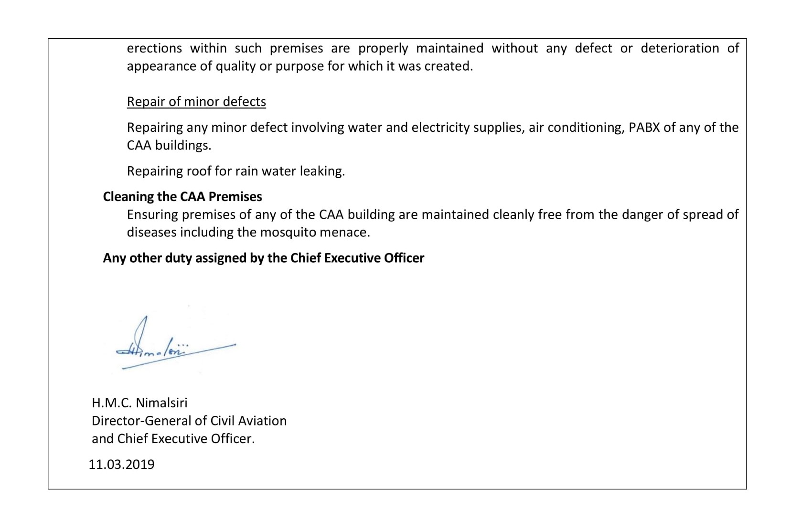Click the phrase "properly maintained" in the first line
812x530 pixels.
click(420, 48)
